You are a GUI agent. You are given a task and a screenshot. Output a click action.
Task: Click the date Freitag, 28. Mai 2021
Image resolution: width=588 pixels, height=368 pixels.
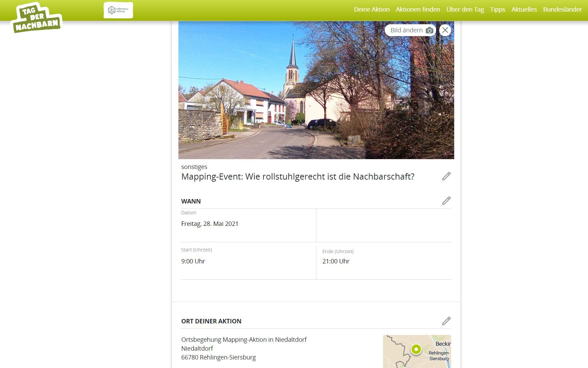[x=210, y=224]
